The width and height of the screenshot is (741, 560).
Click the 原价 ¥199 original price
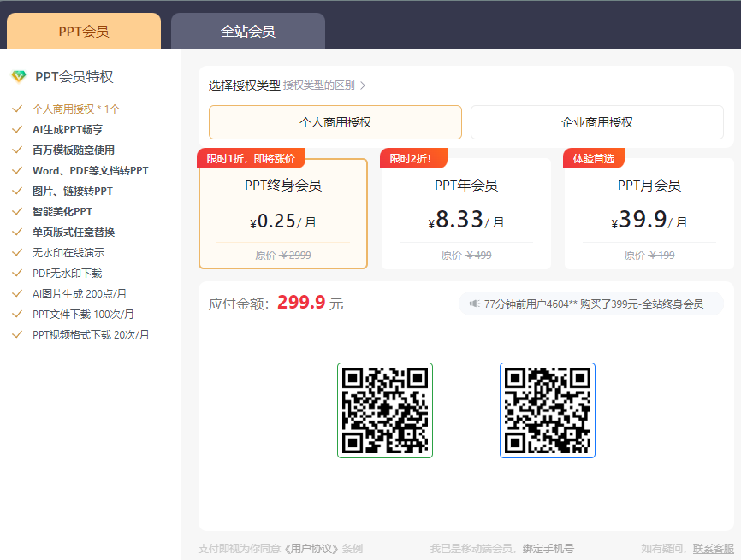(x=649, y=256)
